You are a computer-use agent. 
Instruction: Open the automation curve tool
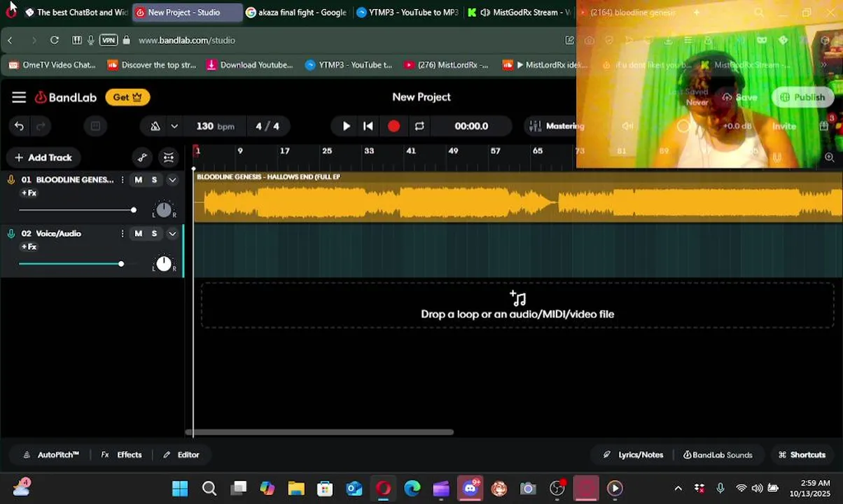point(142,157)
